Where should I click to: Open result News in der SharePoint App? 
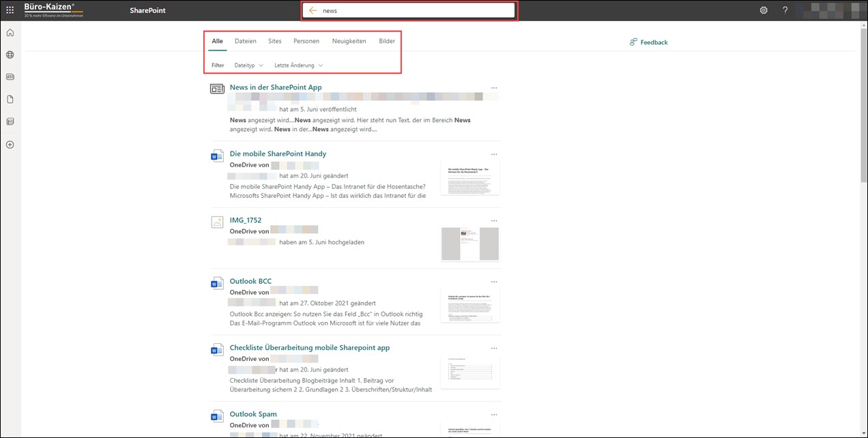[276, 87]
